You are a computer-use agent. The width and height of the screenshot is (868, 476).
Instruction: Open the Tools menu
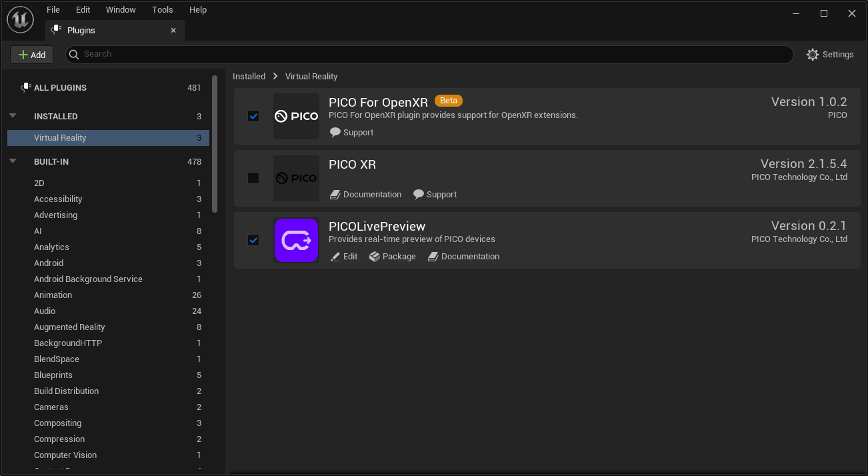tap(163, 10)
